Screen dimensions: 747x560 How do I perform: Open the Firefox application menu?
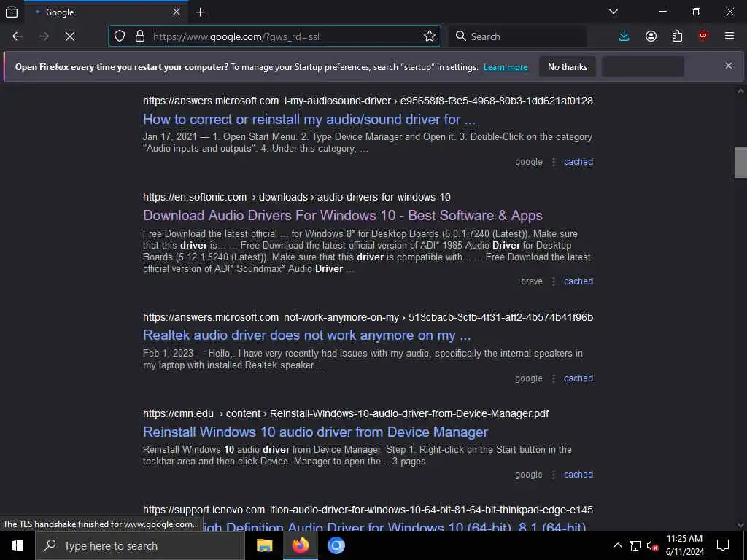[729, 36]
